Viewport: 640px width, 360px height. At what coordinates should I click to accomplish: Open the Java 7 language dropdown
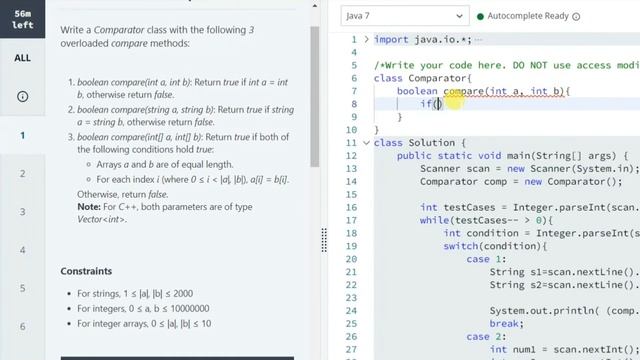(x=404, y=16)
